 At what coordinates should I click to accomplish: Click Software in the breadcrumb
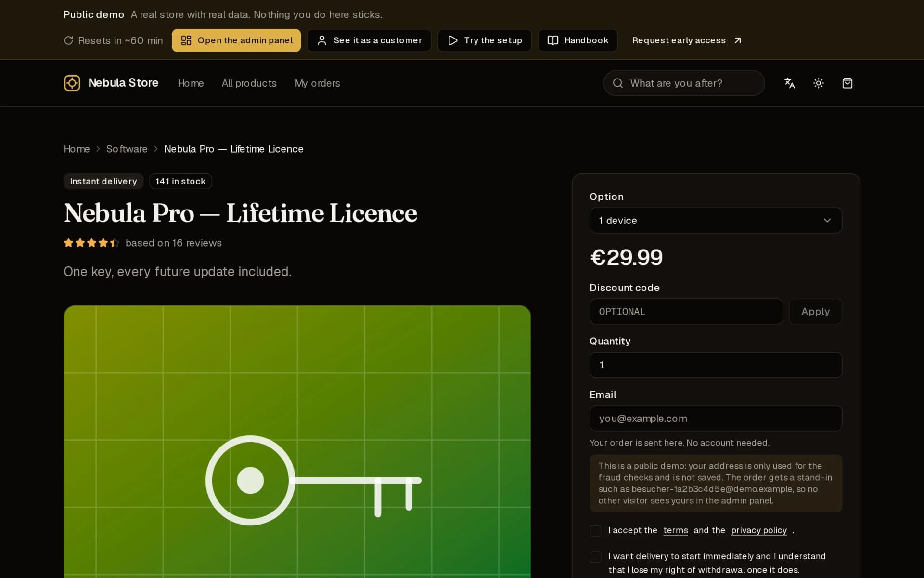(x=127, y=149)
